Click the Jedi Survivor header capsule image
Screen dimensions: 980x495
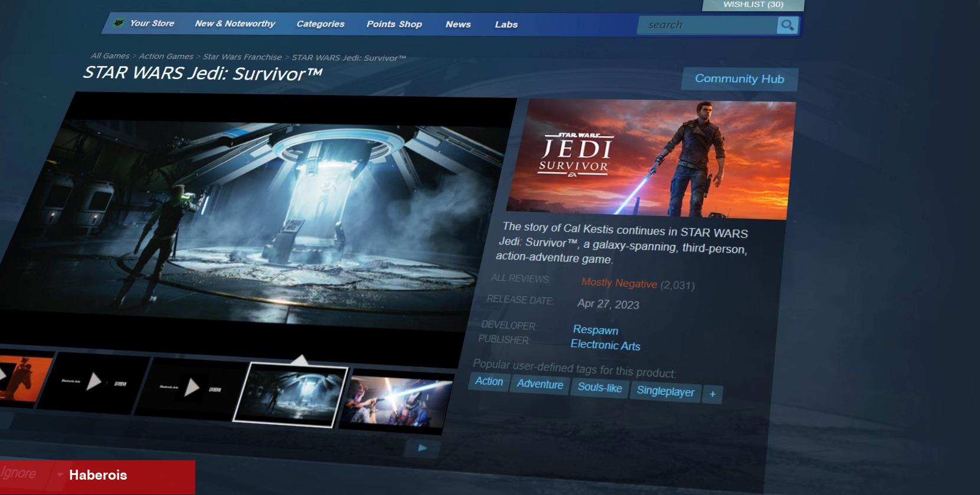pyautogui.click(x=652, y=159)
